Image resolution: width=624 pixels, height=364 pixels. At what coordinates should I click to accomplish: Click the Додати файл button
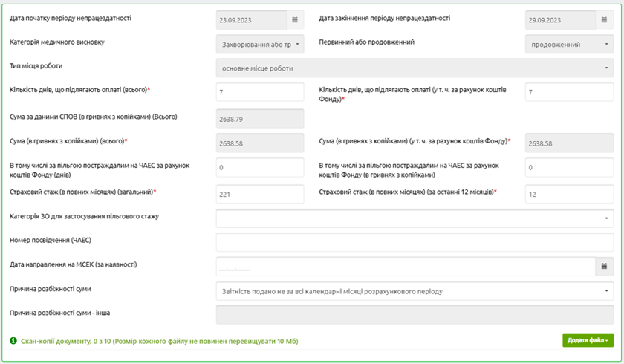click(x=588, y=340)
